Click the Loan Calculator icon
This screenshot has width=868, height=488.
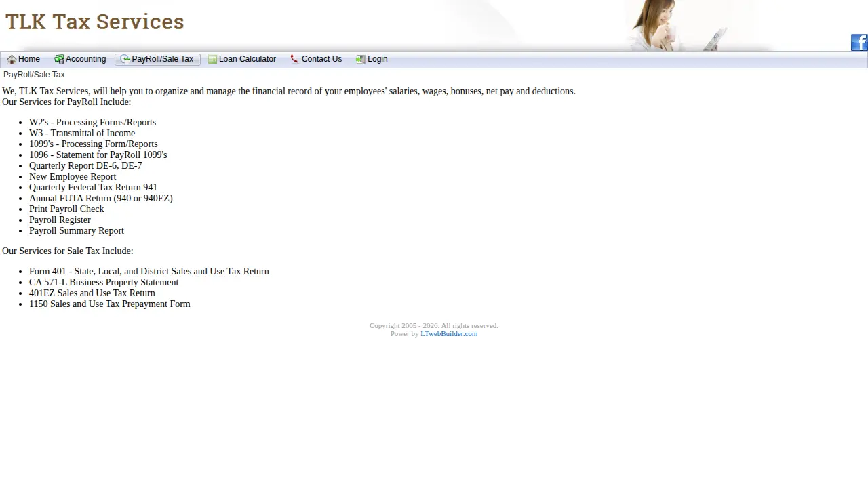[212, 60]
